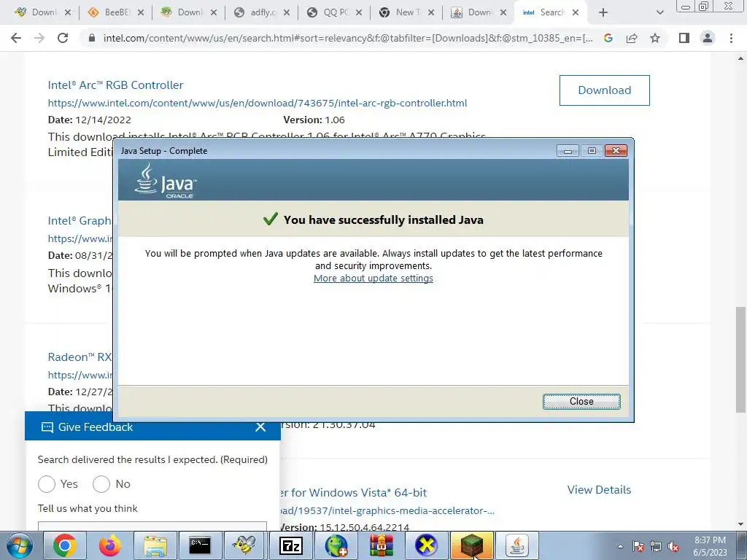Go back in browser history
This screenshot has width=747, height=560.
coord(16,38)
